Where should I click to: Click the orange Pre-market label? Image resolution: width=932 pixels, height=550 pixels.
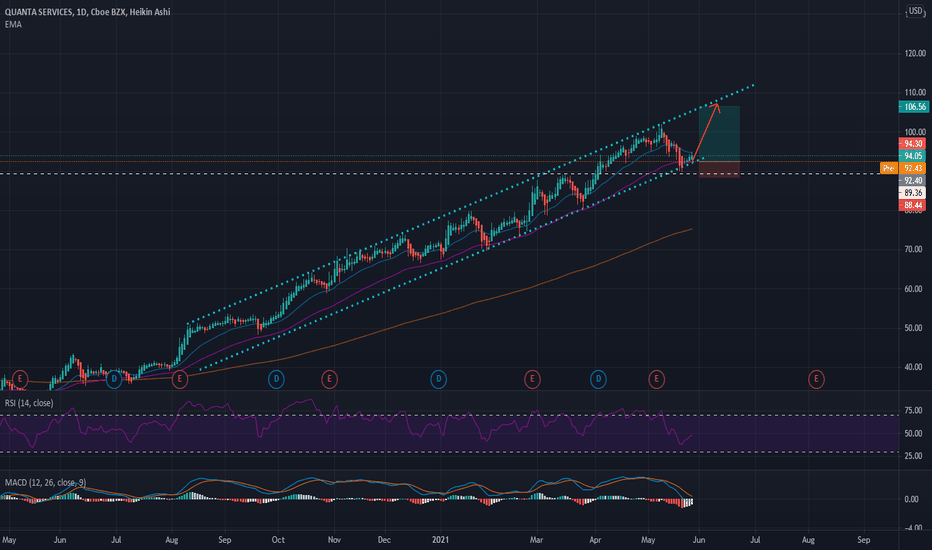[x=889, y=168]
